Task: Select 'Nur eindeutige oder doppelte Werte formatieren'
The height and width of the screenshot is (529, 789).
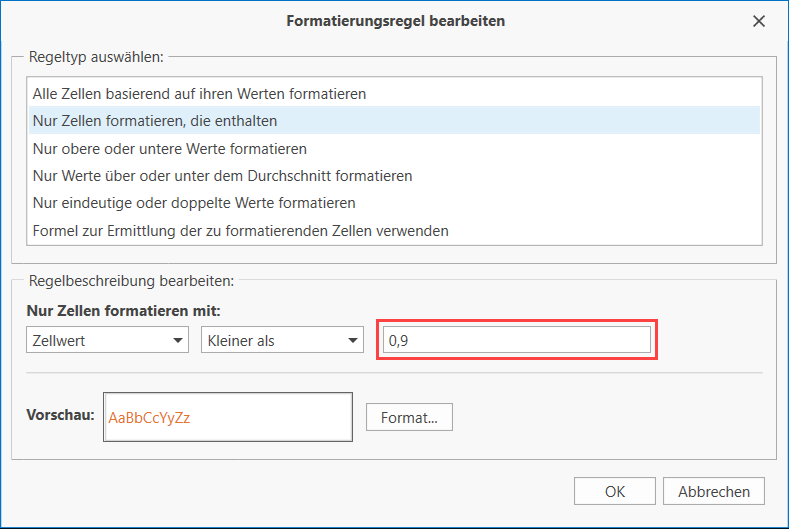Action: pyautogui.click(x=194, y=203)
